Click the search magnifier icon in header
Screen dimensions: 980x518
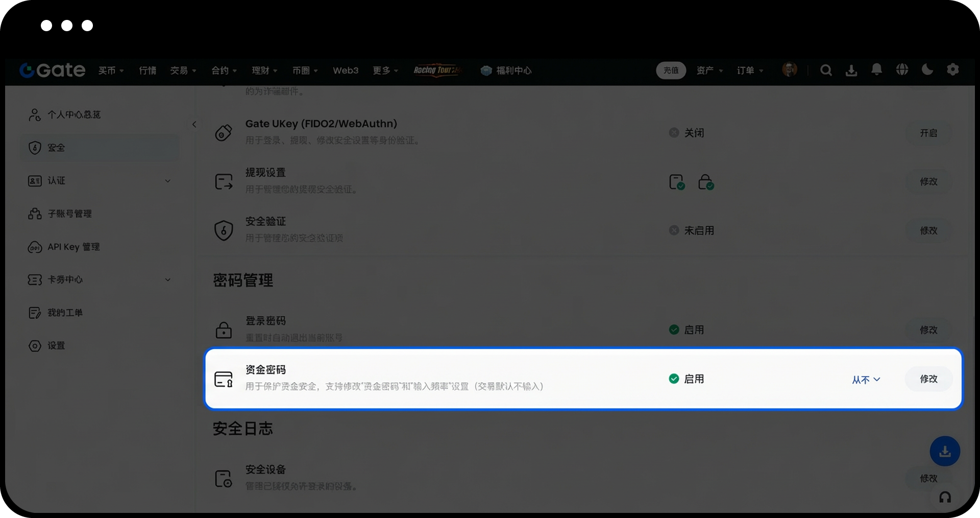826,70
